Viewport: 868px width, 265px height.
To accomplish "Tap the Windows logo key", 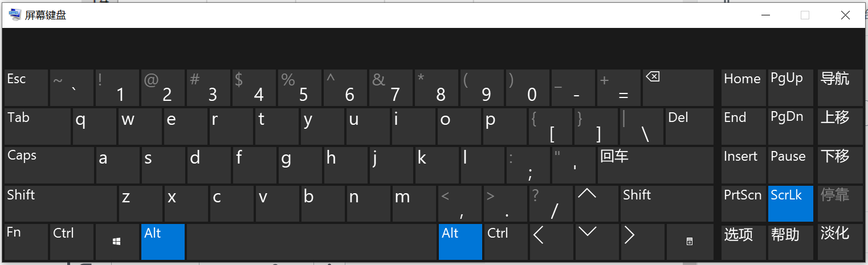I will pyautogui.click(x=117, y=242).
